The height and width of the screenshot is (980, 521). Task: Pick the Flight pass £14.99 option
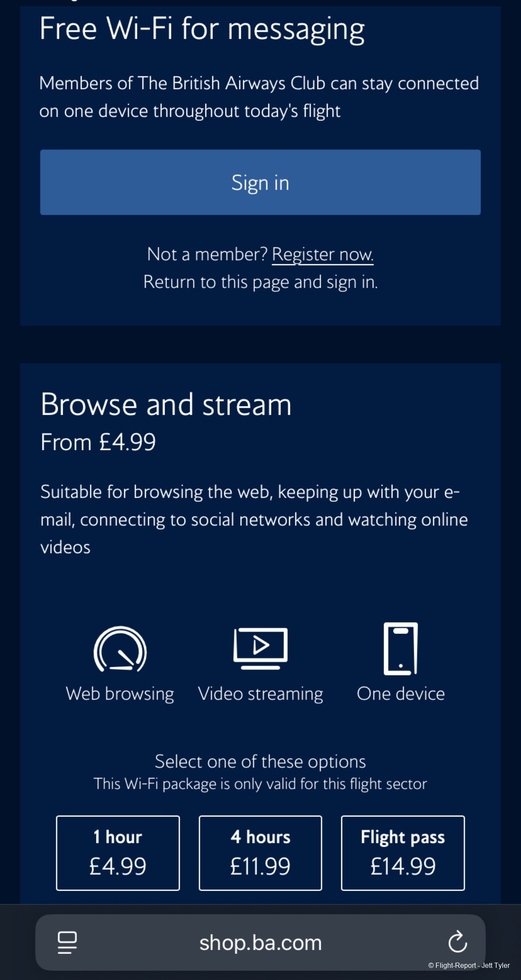click(403, 853)
